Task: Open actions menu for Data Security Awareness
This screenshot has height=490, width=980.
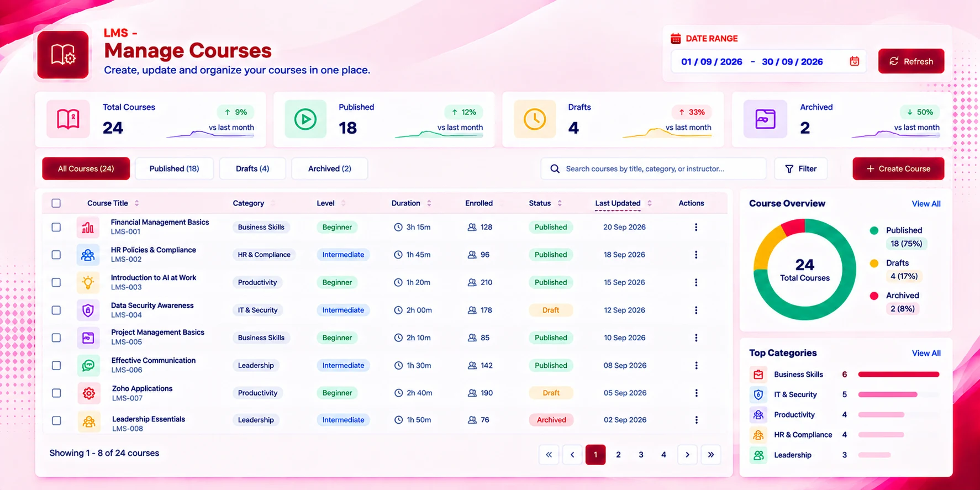Action: click(696, 310)
